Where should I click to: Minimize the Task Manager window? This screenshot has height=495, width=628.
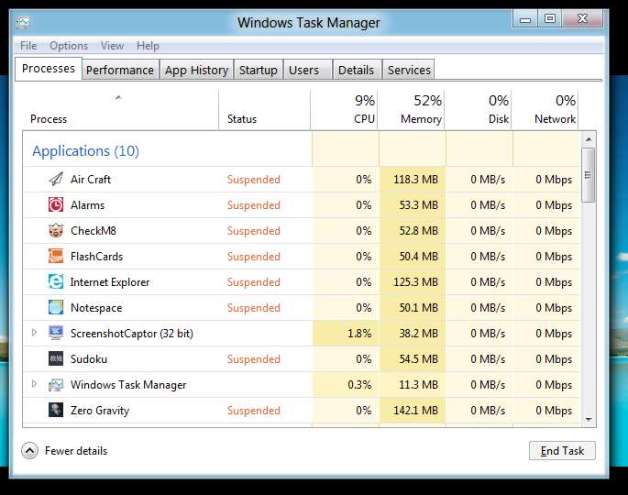coord(525,19)
